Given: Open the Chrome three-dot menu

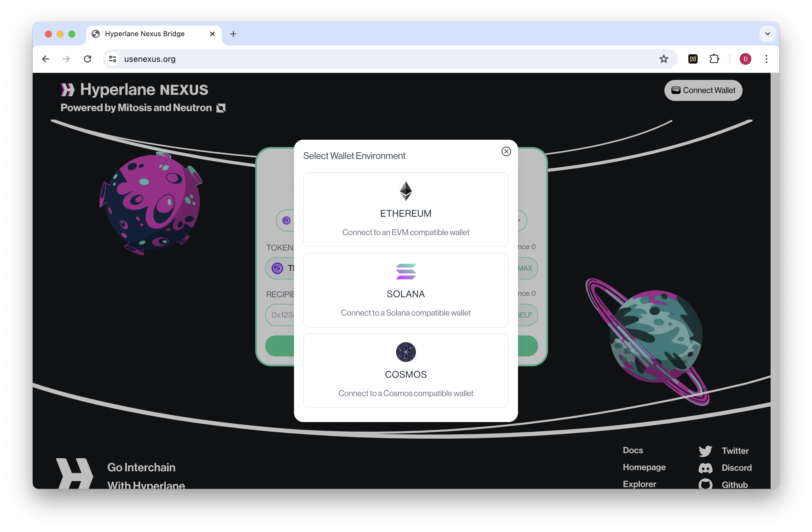Looking at the screenshot, I should click(x=766, y=59).
